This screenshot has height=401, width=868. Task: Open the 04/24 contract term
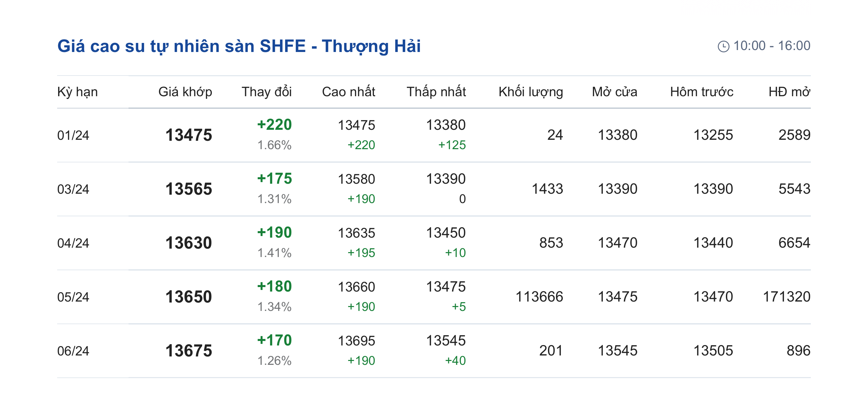pos(73,243)
